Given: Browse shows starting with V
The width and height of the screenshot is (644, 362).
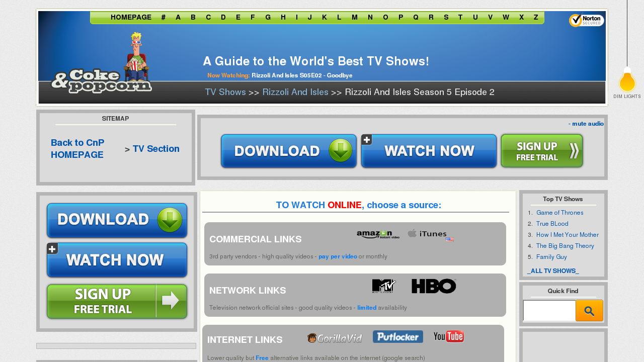Looking at the screenshot, I should (x=490, y=17).
